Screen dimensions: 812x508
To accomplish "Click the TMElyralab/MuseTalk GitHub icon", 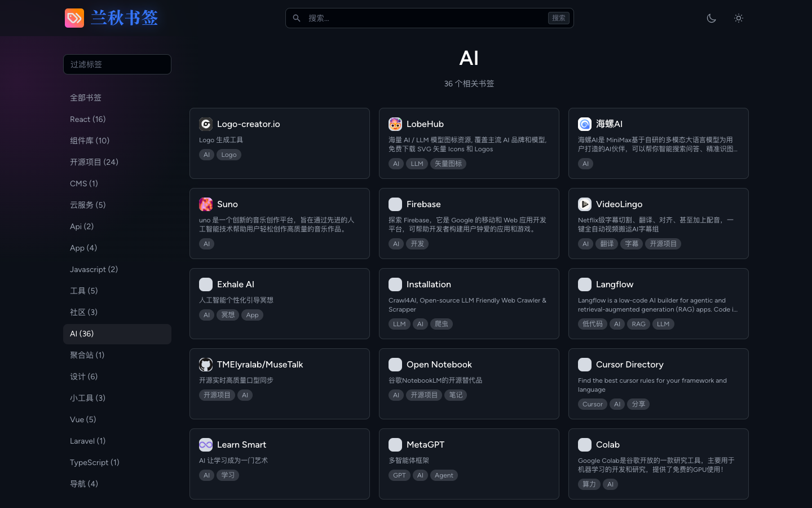I will (206, 365).
